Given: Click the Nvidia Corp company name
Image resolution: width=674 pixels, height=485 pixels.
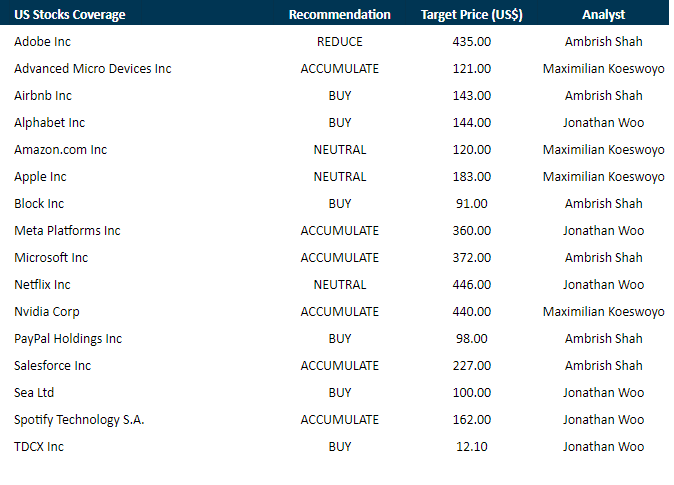Looking at the screenshot, I should (x=47, y=312).
